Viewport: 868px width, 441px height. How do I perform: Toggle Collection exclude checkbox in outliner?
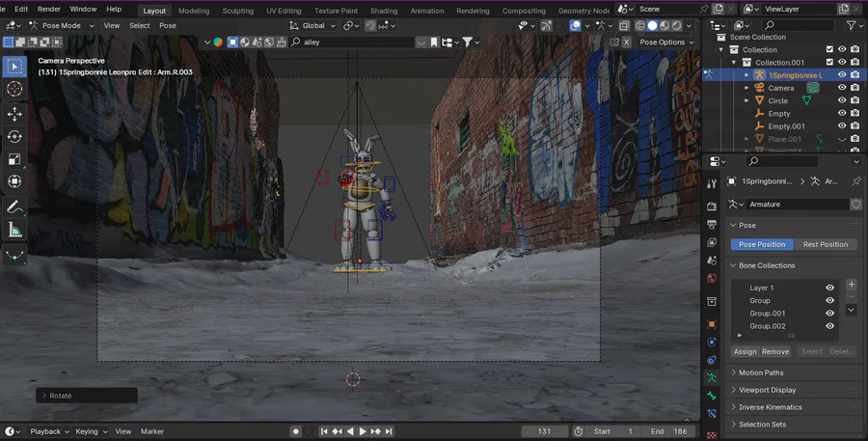(x=829, y=49)
